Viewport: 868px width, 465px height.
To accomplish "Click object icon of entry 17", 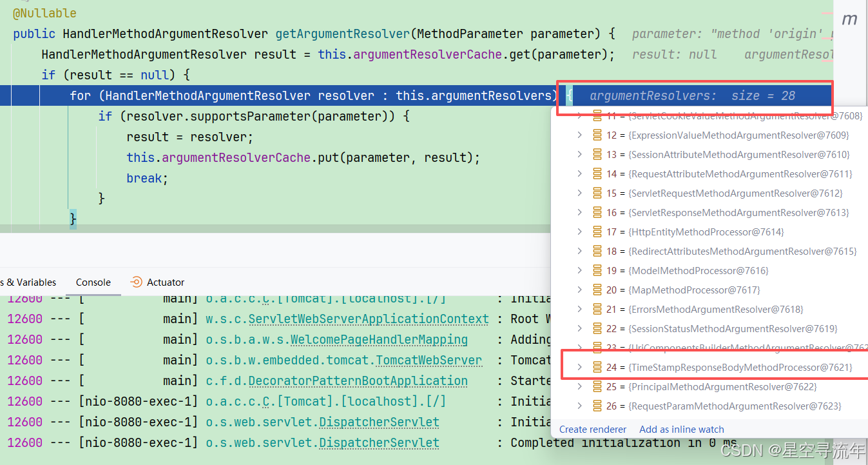I will tap(597, 232).
